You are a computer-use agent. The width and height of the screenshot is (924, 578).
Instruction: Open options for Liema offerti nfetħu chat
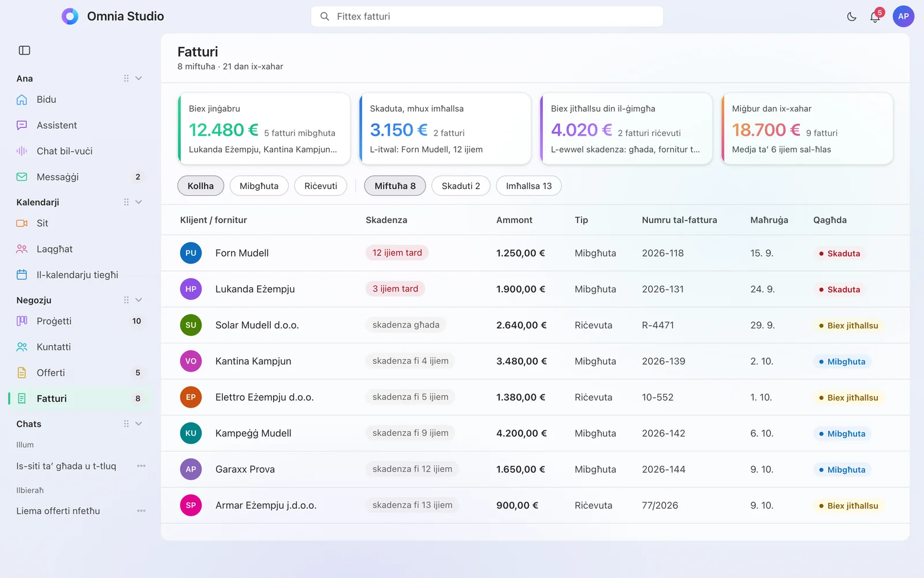(141, 511)
